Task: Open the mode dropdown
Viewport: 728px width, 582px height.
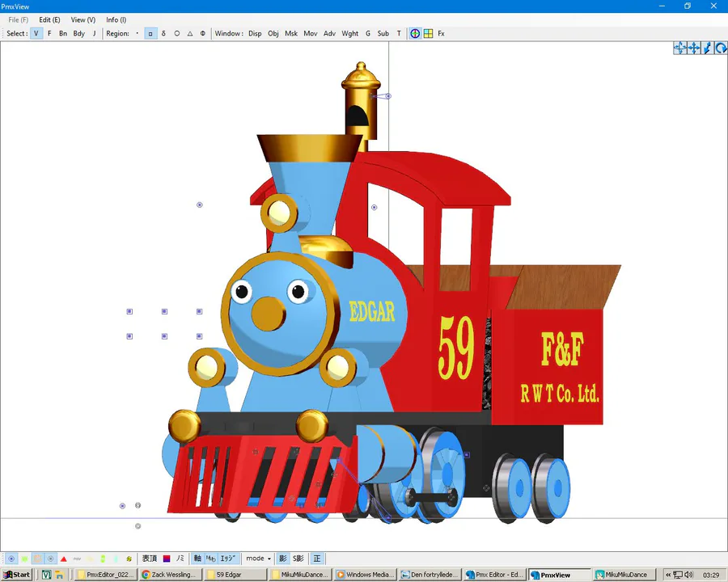Action: pyautogui.click(x=258, y=559)
